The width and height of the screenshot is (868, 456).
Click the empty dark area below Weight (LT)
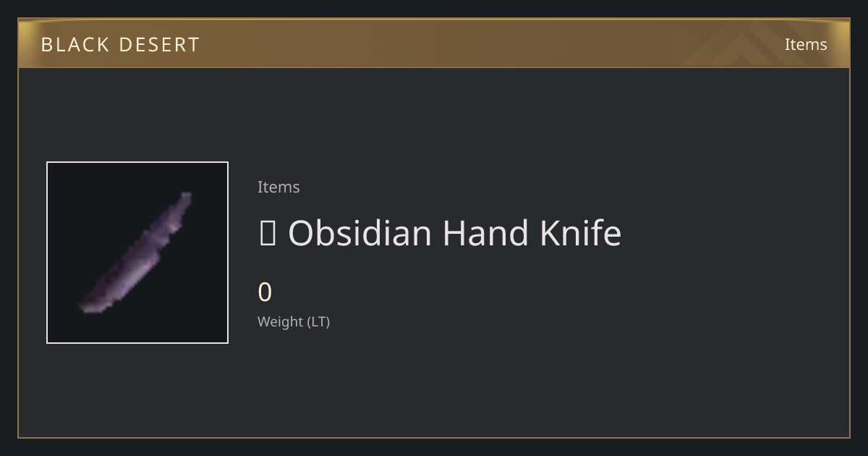pyautogui.click(x=434, y=384)
